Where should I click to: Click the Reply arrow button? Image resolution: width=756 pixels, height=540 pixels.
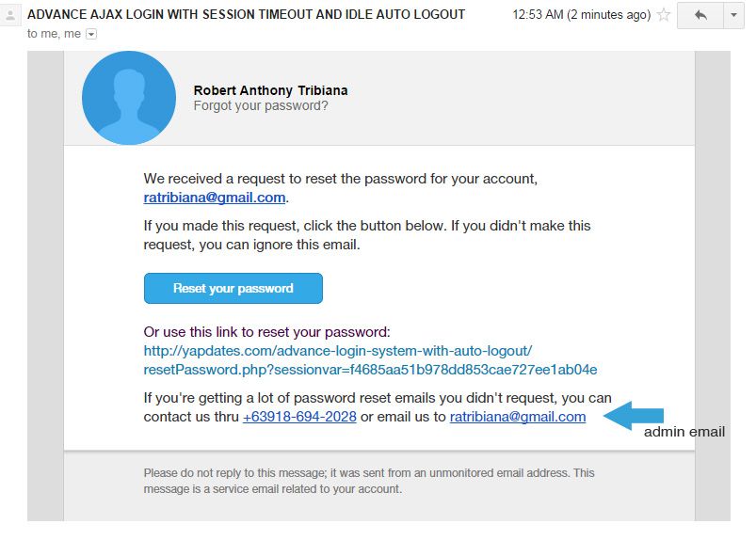[700, 15]
